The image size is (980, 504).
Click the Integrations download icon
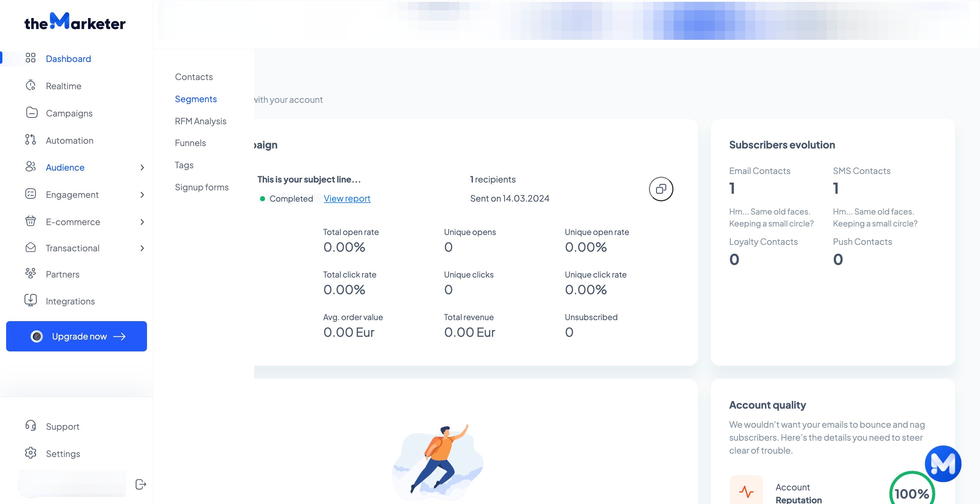30,300
